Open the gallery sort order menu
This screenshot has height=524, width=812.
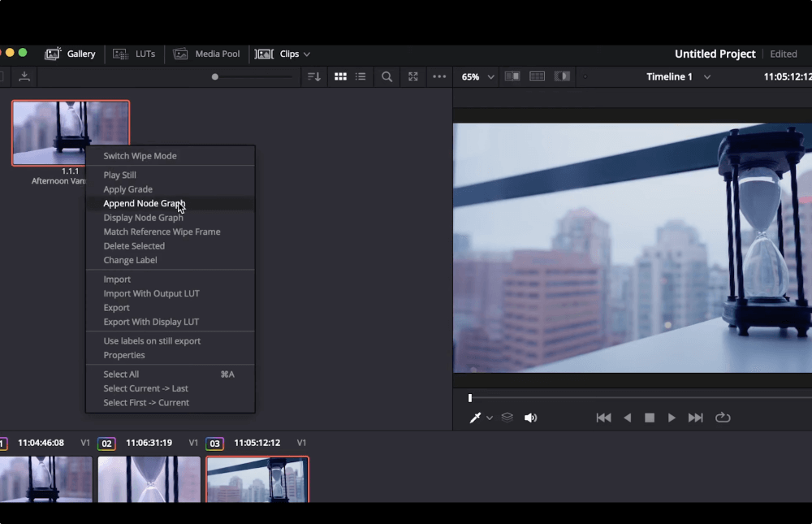[313, 76]
